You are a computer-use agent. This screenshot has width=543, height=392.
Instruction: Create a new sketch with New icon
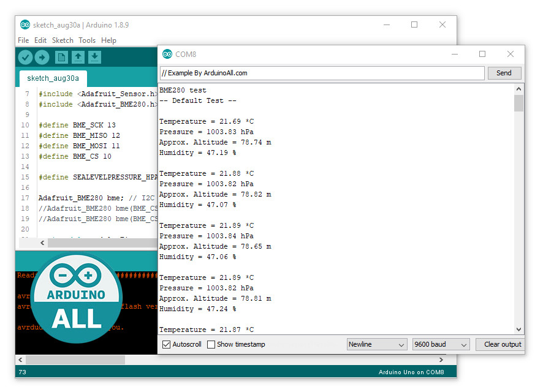tap(61, 57)
